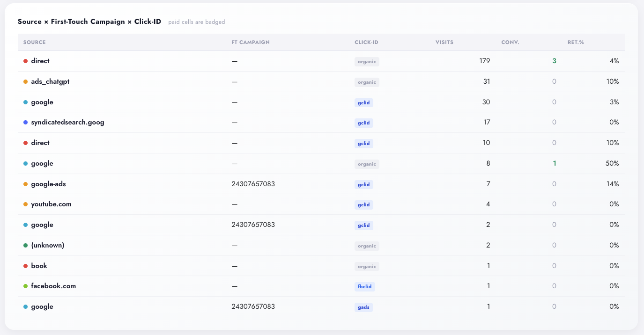This screenshot has width=644, height=335.
Task: Click the 4% retention value
Action: [614, 61]
